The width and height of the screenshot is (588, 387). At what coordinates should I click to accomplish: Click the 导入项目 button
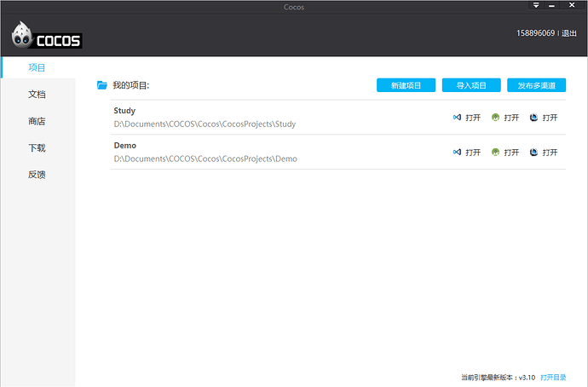(471, 85)
